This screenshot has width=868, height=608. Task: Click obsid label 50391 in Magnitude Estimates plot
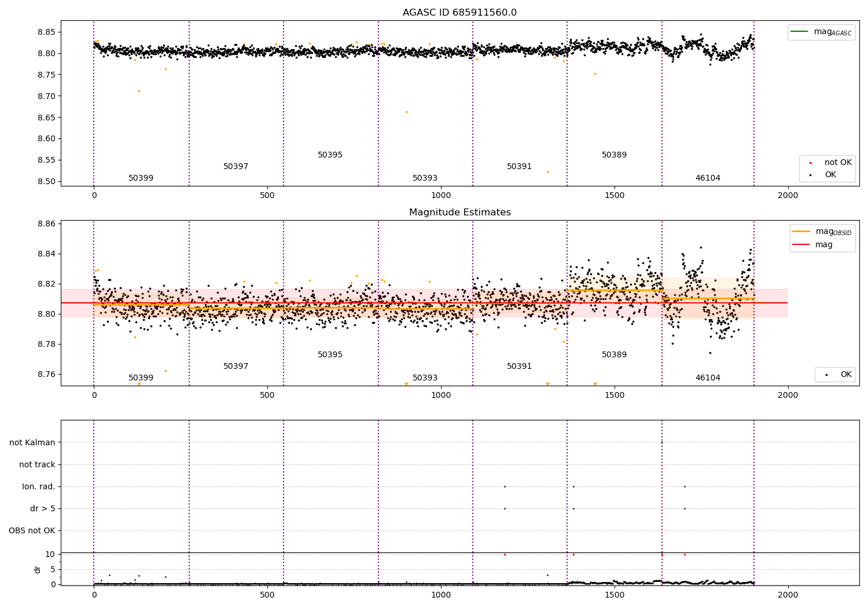tap(519, 367)
